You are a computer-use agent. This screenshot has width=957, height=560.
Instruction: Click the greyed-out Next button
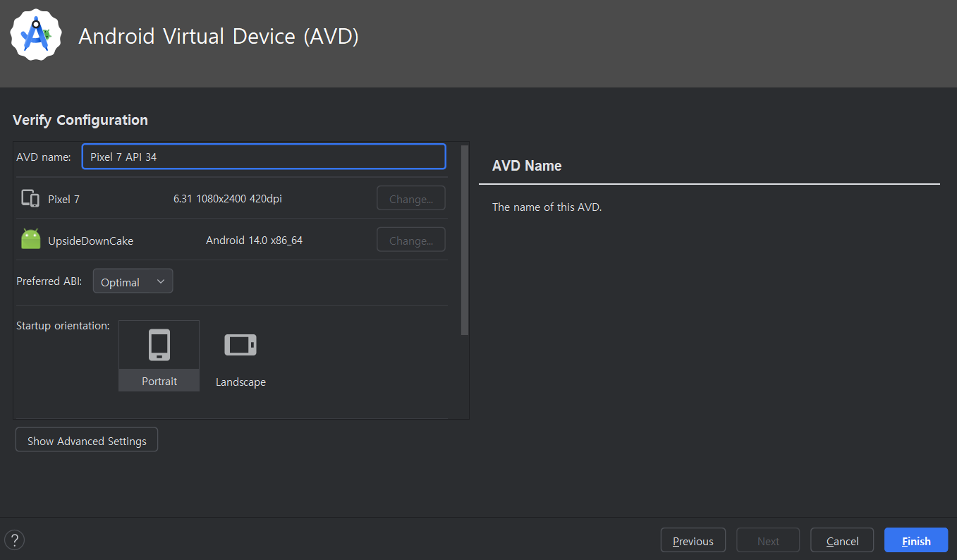(768, 541)
